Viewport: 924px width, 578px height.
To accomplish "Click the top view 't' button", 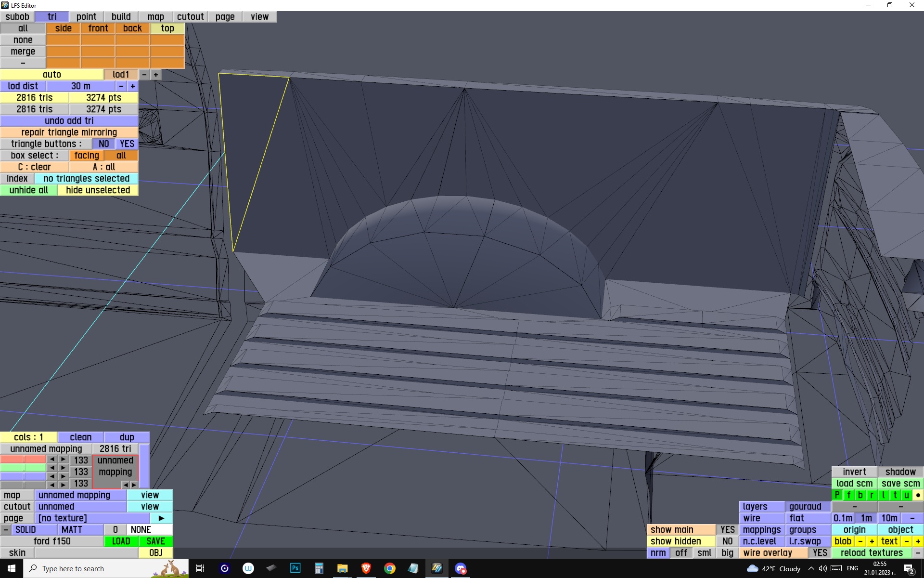I will (895, 495).
